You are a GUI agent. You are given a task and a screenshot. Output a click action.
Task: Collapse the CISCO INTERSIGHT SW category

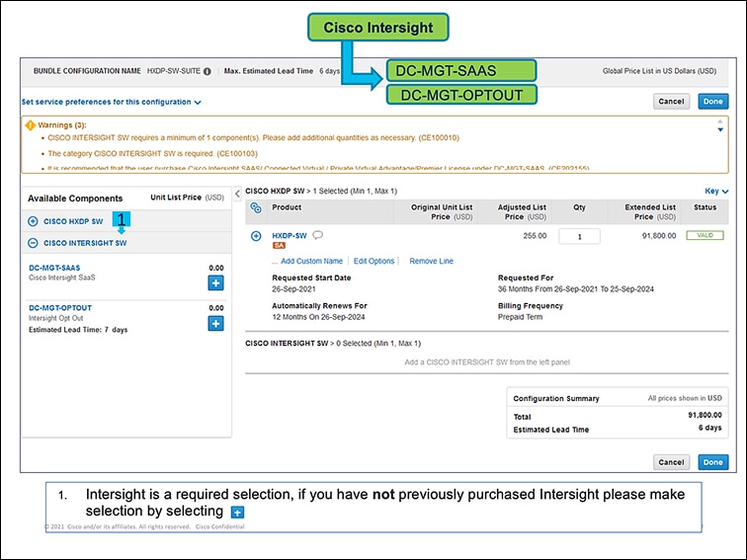(x=33, y=242)
